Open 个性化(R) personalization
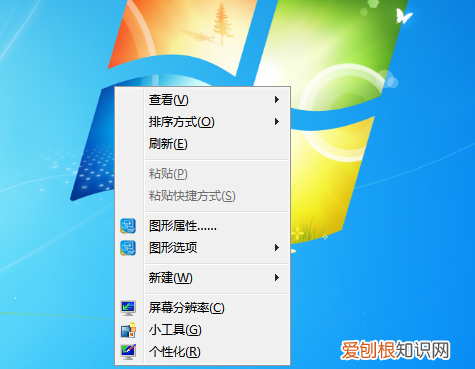This screenshot has width=475, height=369. tap(202, 351)
